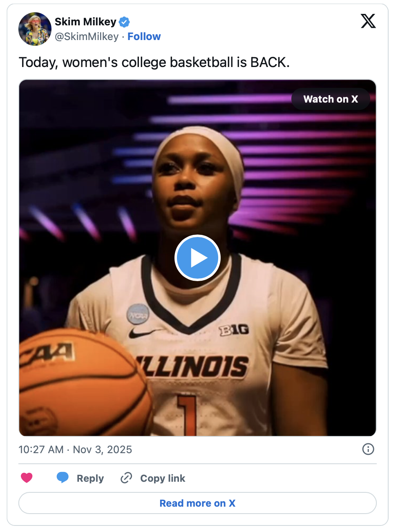Click the Read more on X button

197,503
